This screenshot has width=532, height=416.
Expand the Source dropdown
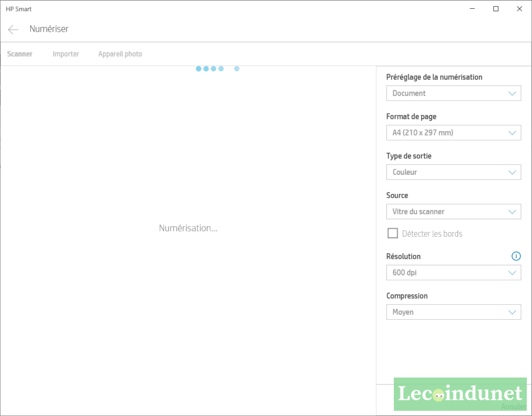453,212
